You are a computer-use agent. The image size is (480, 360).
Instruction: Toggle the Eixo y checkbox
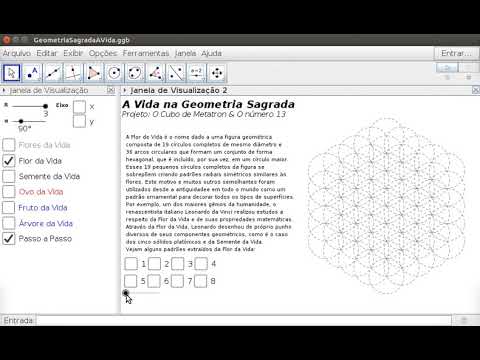(x=79, y=121)
